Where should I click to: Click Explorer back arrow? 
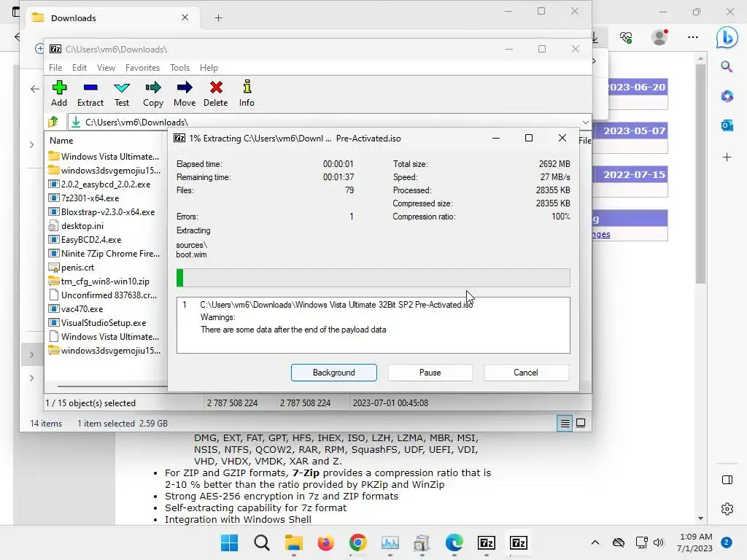34,89
